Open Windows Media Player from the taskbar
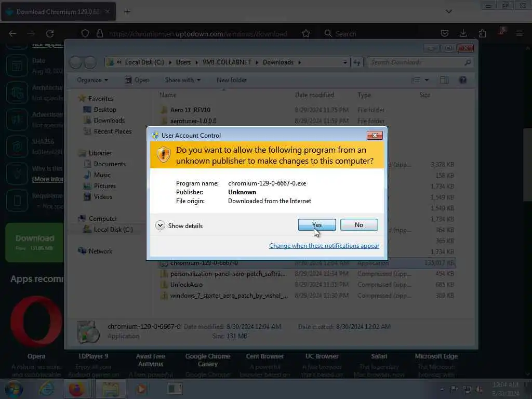The height and width of the screenshot is (399, 532). tap(141, 389)
